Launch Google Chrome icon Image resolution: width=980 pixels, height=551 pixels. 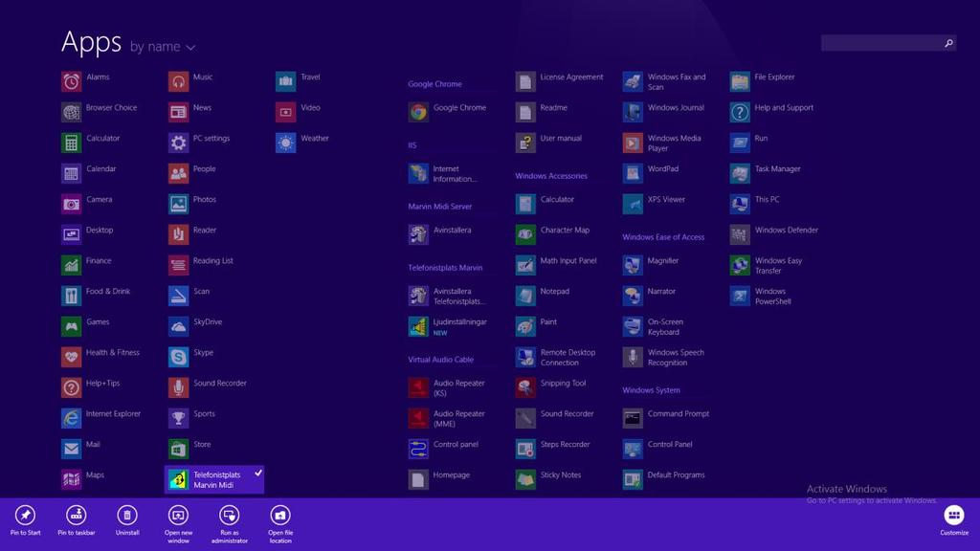coord(418,112)
